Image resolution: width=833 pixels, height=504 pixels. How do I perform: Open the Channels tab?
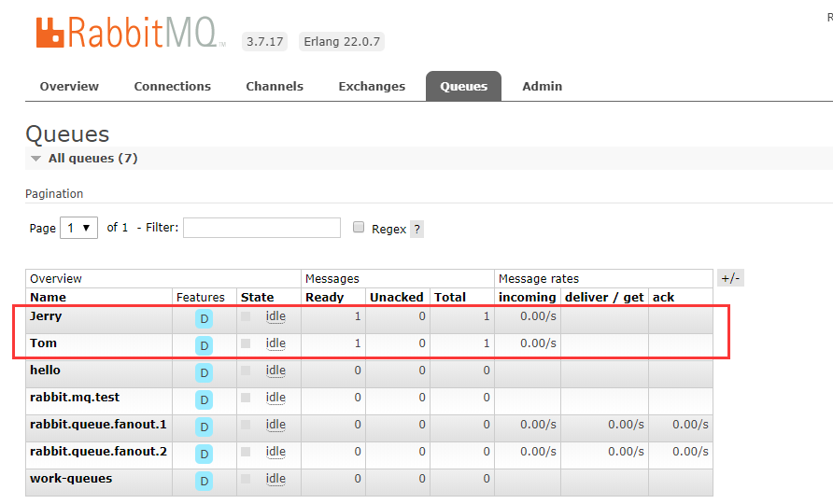coord(275,86)
